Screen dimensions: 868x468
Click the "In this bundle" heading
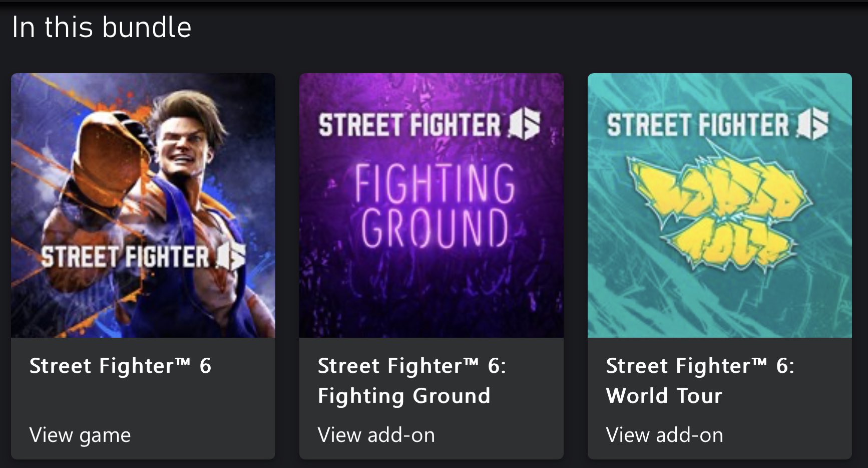(x=102, y=27)
